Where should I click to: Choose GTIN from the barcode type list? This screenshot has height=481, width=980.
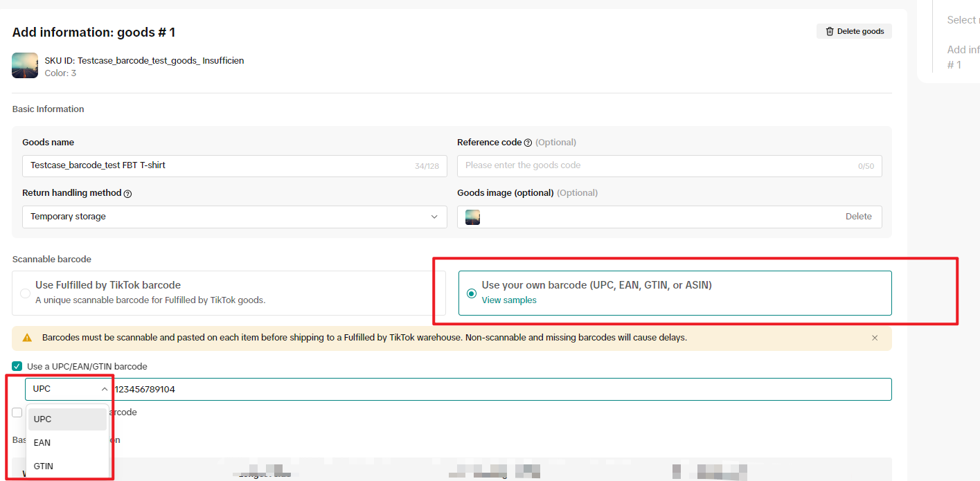(67, 466)
